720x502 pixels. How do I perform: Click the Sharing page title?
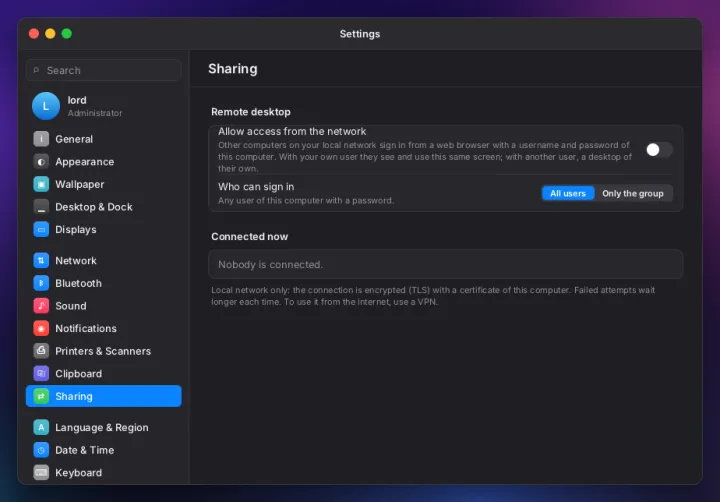click(233, 68)
